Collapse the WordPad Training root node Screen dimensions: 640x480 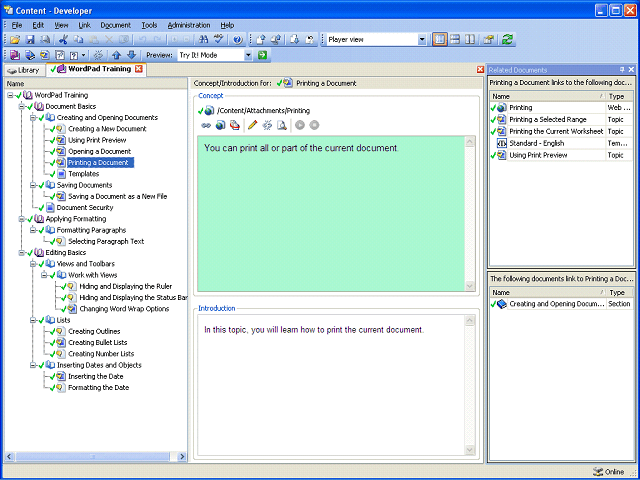point(10,95)
